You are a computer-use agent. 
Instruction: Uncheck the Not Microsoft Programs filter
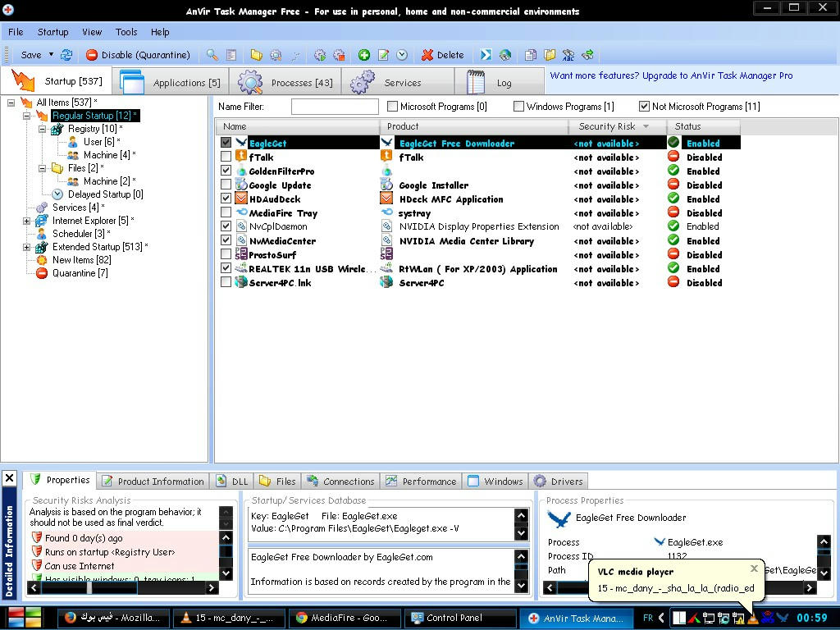click(644, 106)
